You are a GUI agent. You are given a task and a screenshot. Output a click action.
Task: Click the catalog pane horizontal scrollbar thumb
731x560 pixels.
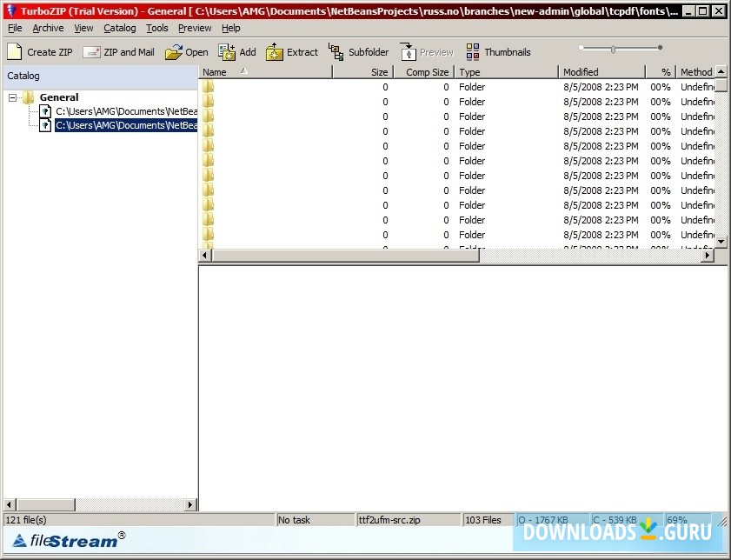45,504
